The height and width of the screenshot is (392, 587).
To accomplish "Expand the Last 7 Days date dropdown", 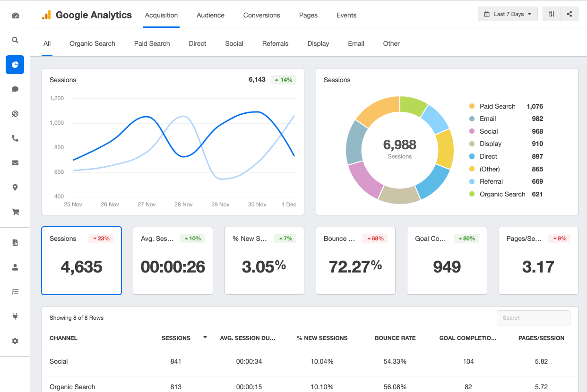I will [508, 14].
